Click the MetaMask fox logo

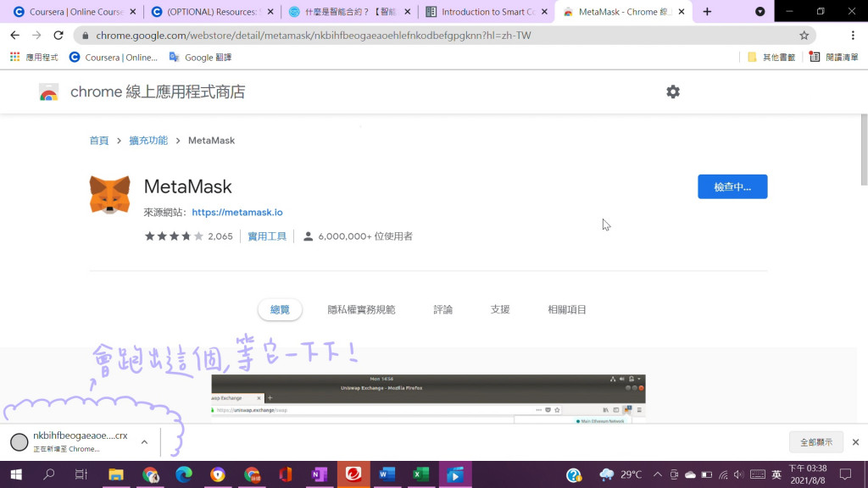109,195
